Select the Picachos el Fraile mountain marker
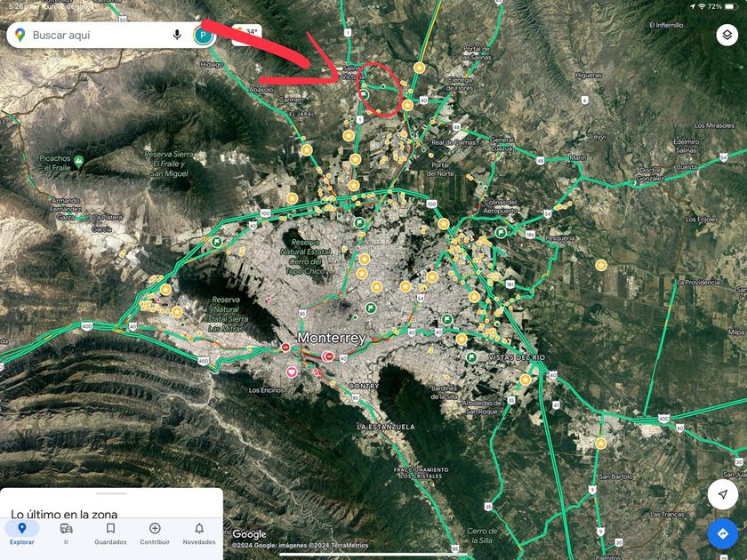747x560 pixels. (80, 161)
